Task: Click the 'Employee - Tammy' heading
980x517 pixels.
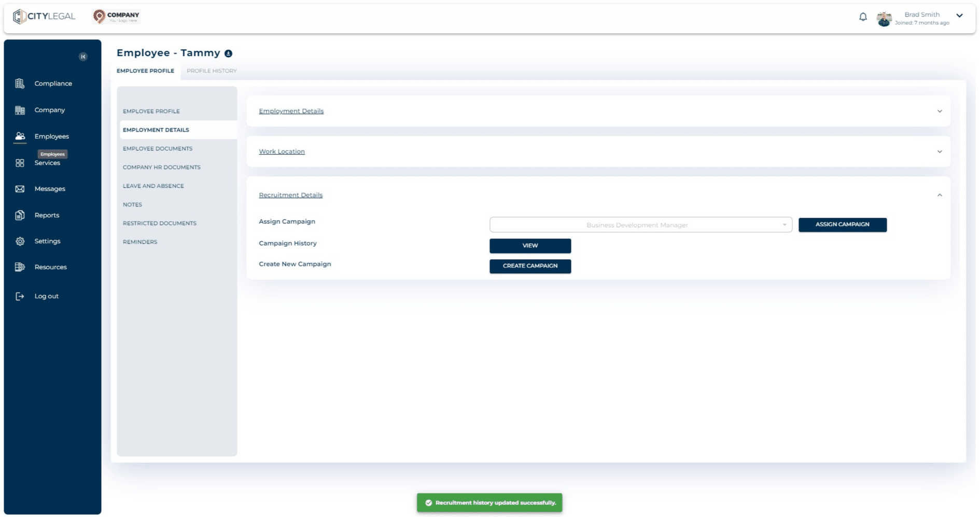Action: point(168,53)
